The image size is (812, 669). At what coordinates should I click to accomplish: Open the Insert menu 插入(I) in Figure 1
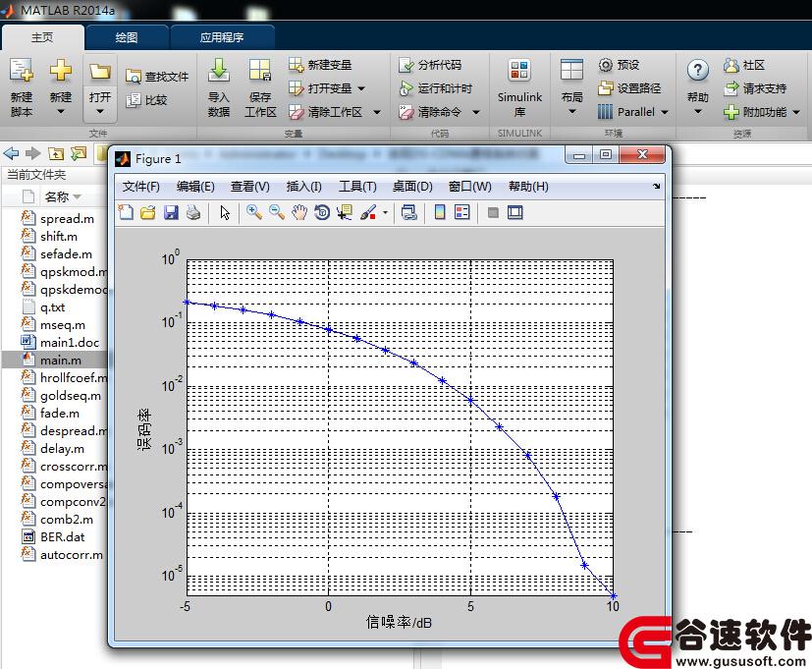click(304, 187)
